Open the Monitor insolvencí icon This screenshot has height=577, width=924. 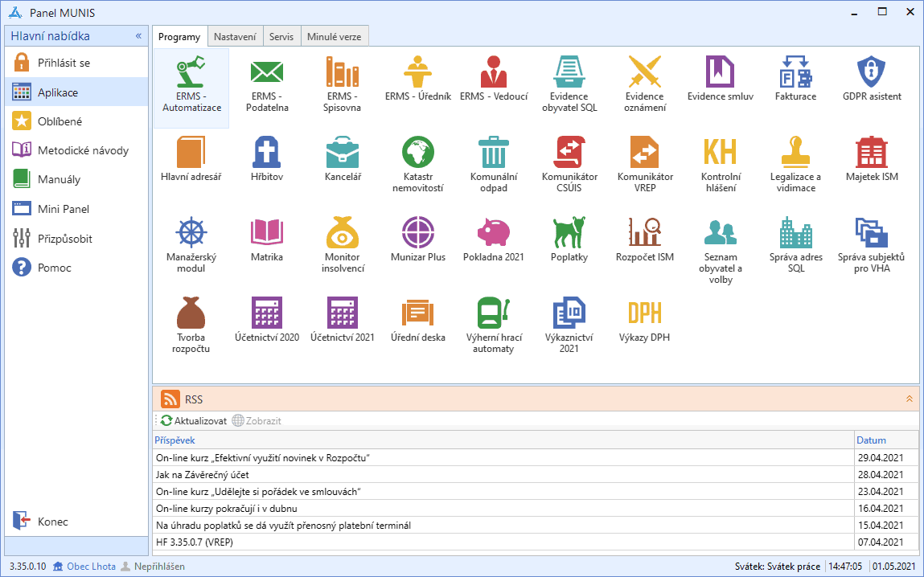click(x=343, y=233)
